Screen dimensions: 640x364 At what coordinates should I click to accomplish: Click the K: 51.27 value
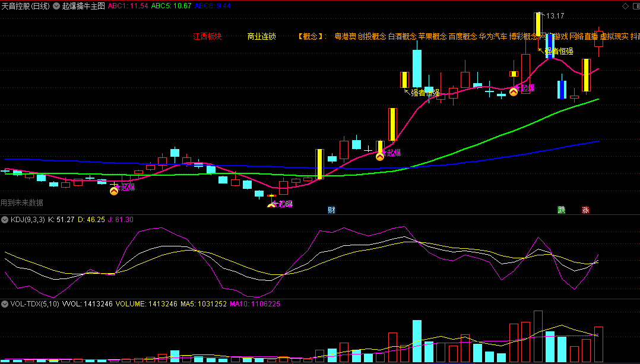tap(61, 220)
